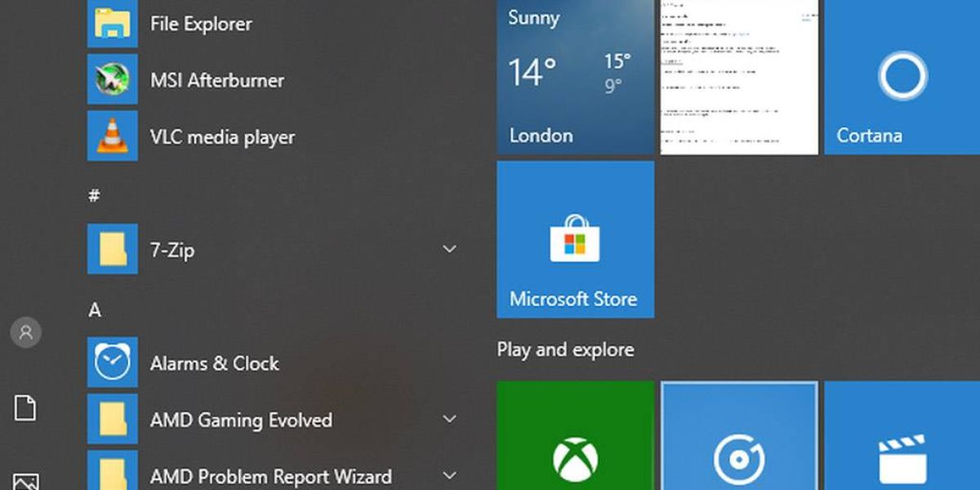Click the File Explorer label text
The height and width of the screenshot is (490, 980).
[x=201, y=24]
